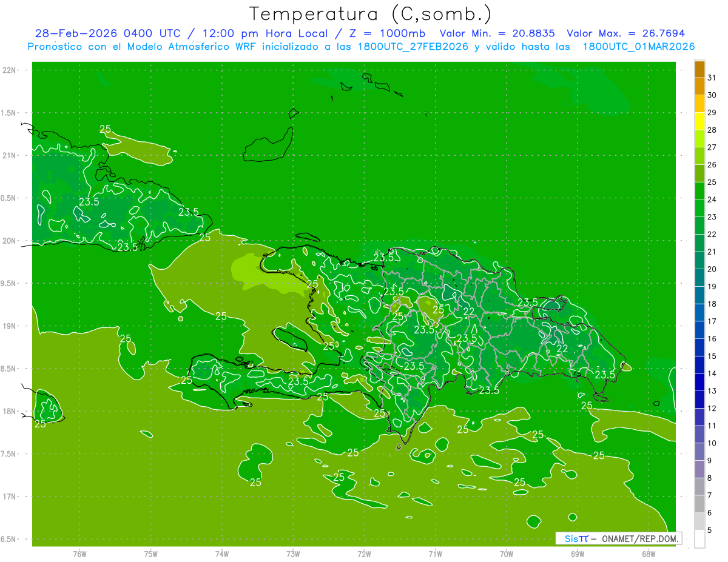728x562 pixels.
Task: Pick the legend swatch between 24 and 25
Action: (699, 191)
